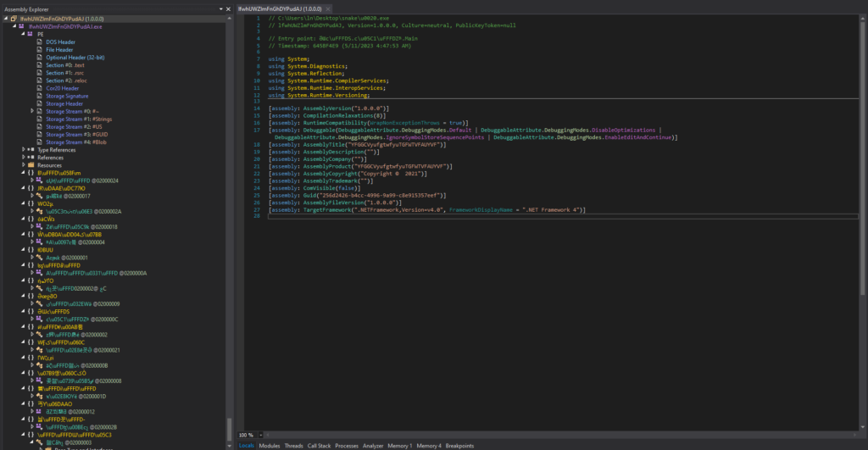Viewport: 868px width, 450px height.
Task: Click the assembly icon of the root node
Action: tap(15, 19)
